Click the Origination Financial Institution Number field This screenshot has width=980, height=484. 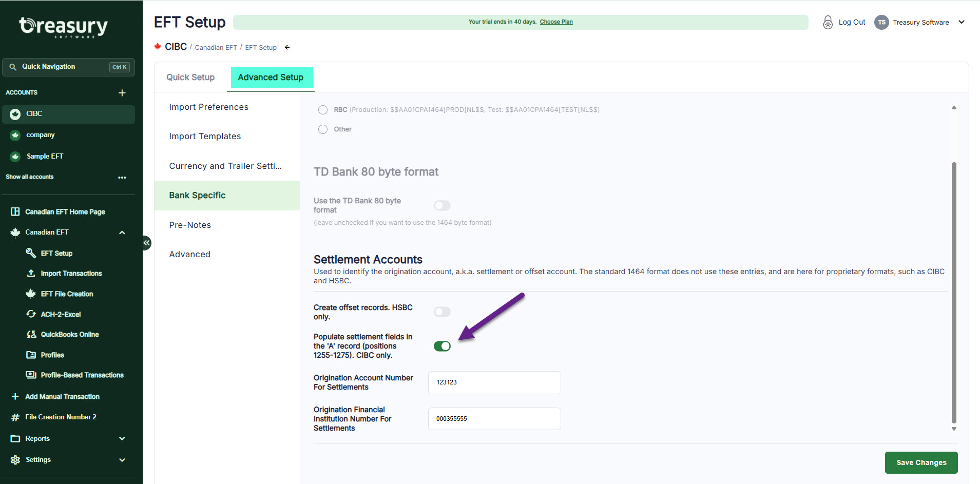[x=494, y=419]
